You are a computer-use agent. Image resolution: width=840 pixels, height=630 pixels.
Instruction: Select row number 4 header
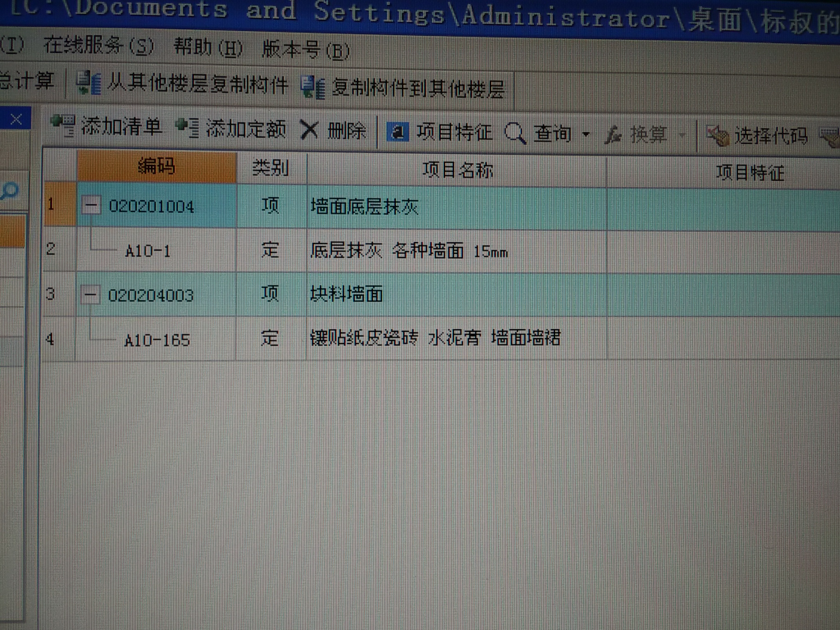point(59,339)
